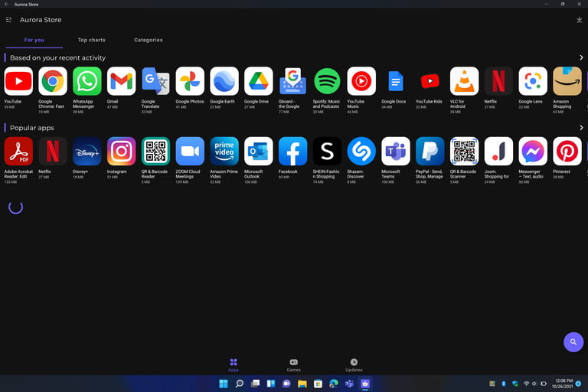Select Netflix in recent activity row
Viewport: 588px width, 392px height.
[x=498, y=81]
